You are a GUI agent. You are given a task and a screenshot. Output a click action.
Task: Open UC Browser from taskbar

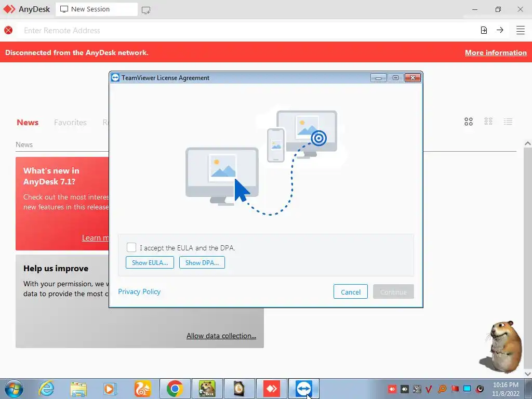tap(142, 389)
